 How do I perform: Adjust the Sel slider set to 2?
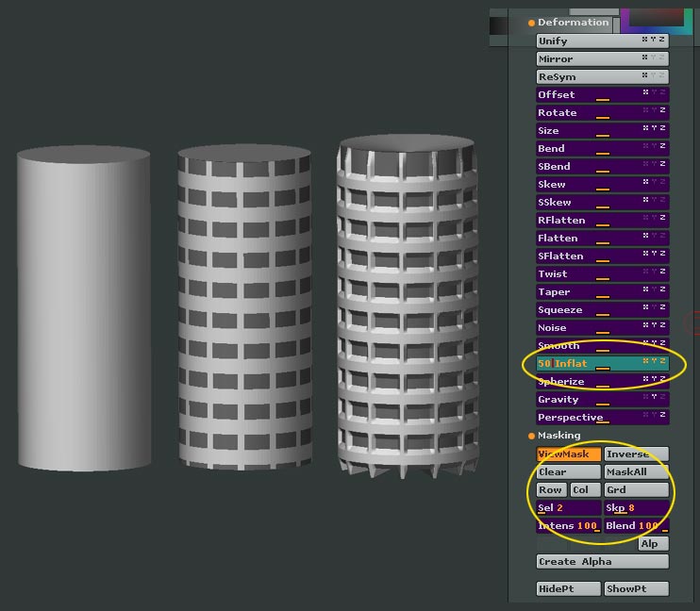[x=568, y=507]
